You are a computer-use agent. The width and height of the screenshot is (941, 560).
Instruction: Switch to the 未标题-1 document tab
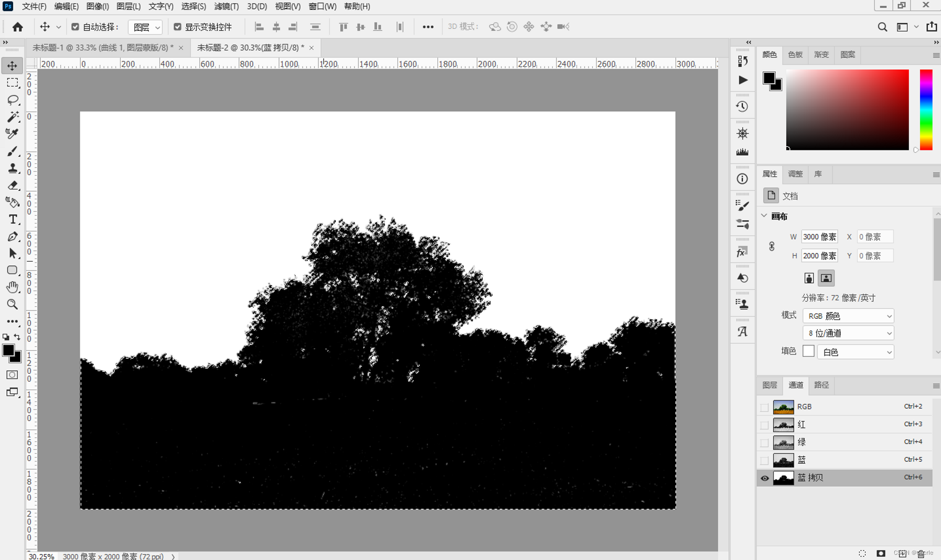click(103, 48)
